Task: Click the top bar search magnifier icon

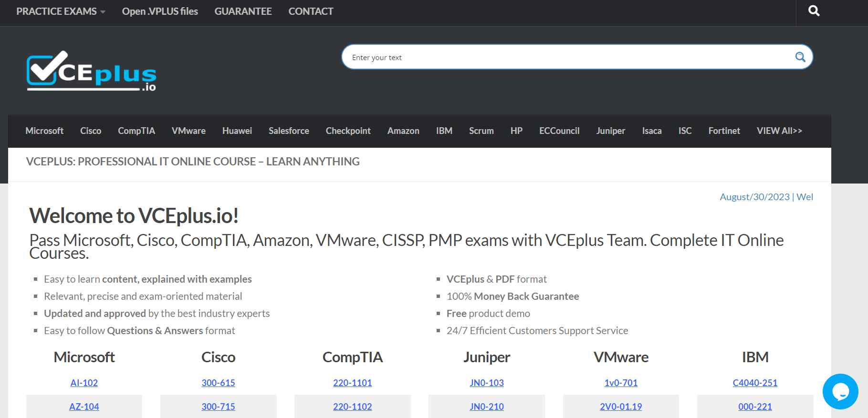Action: pyautogui.click(x=814, y=11)
